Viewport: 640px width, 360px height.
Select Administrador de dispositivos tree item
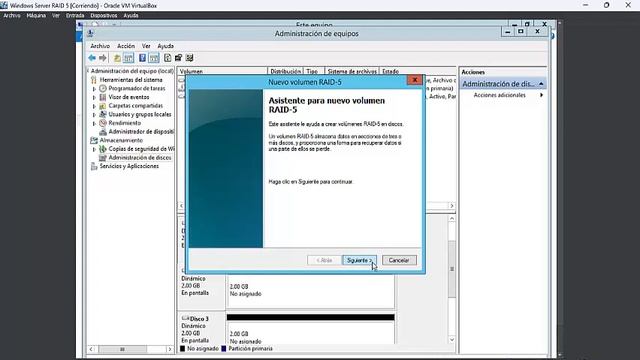(141, 132)
